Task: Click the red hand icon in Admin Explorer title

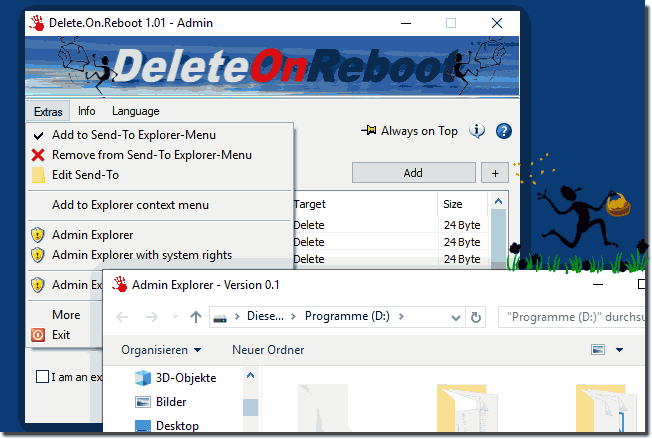Action: [x=120, y=284]
